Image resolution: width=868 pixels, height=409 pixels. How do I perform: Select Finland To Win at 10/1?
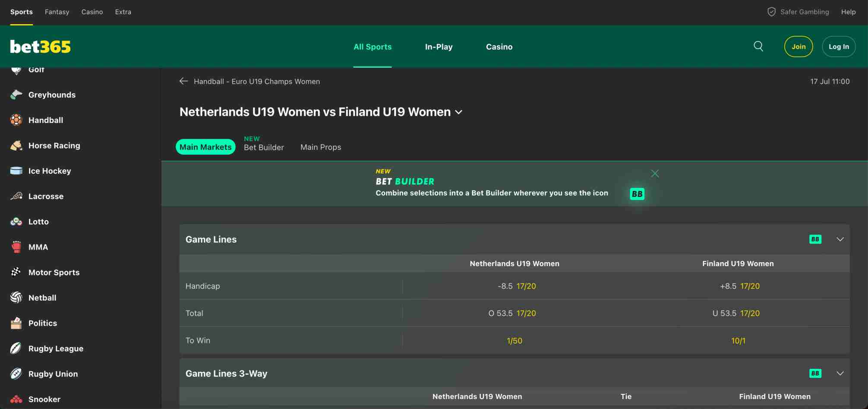pyautogui.click(x=738, y=340)
